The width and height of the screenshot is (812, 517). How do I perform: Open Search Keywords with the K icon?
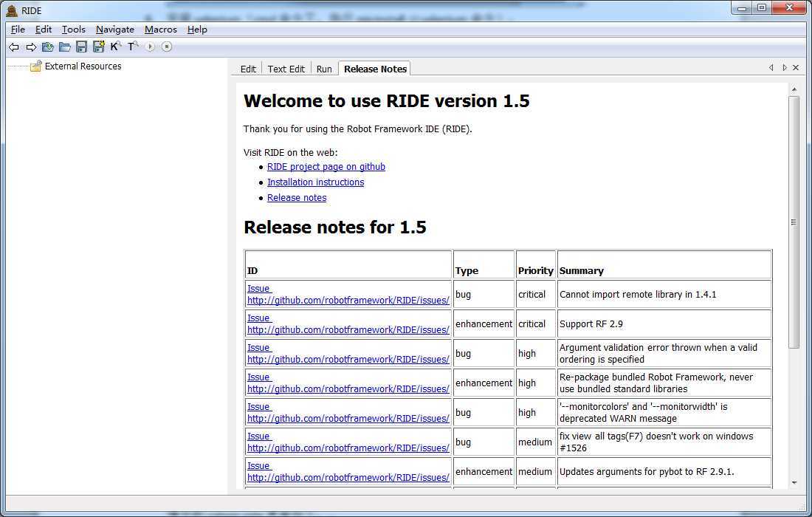[115, 47]
